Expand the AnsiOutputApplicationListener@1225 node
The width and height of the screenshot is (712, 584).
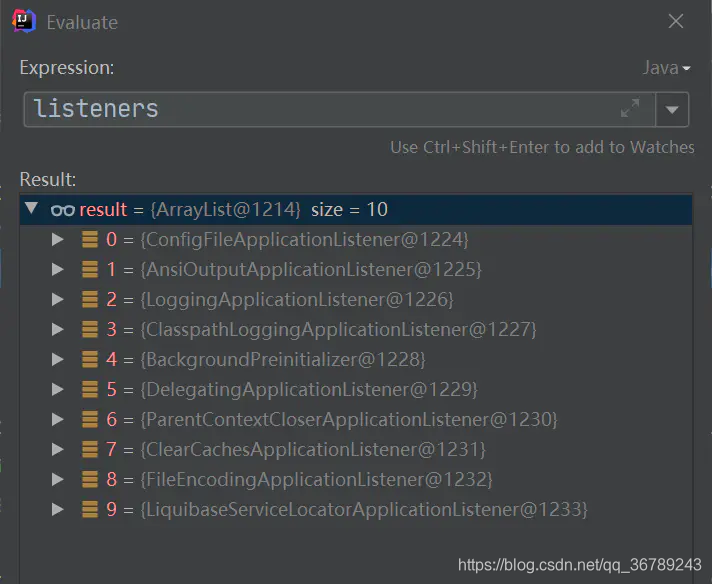(x=57, y=269)
